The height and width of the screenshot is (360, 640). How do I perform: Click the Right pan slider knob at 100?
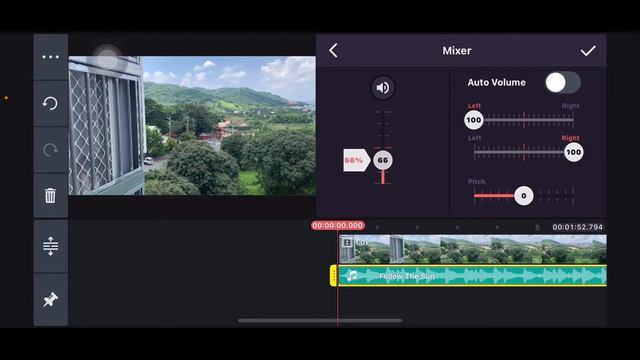(x=573, y=152)
